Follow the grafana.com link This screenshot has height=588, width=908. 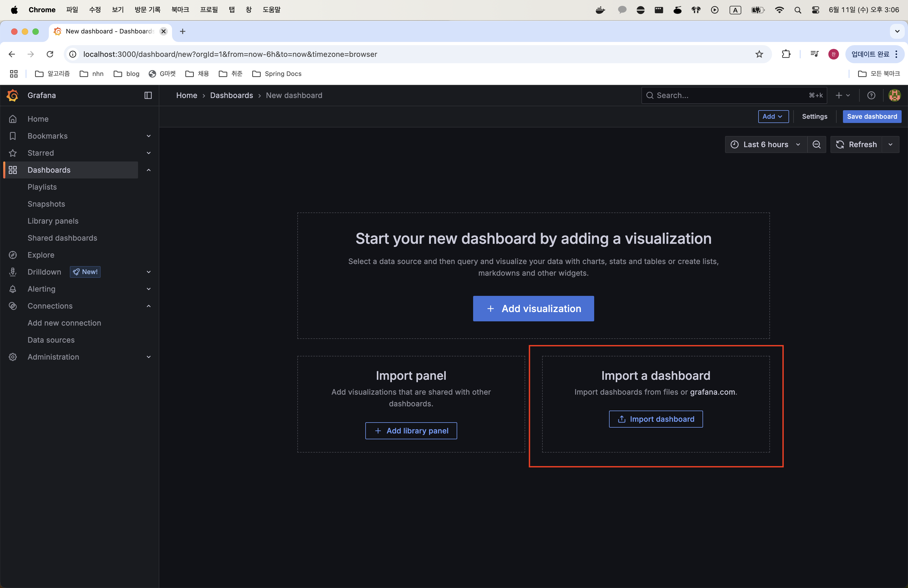712,392
